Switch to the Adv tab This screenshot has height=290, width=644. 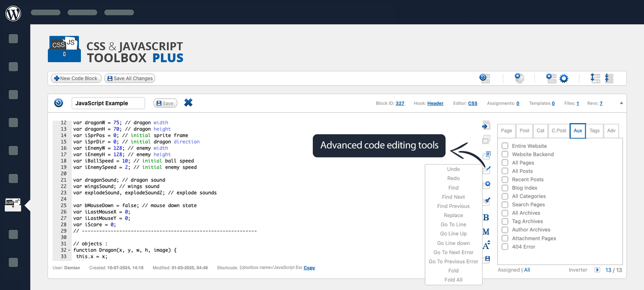pos(611,131)
